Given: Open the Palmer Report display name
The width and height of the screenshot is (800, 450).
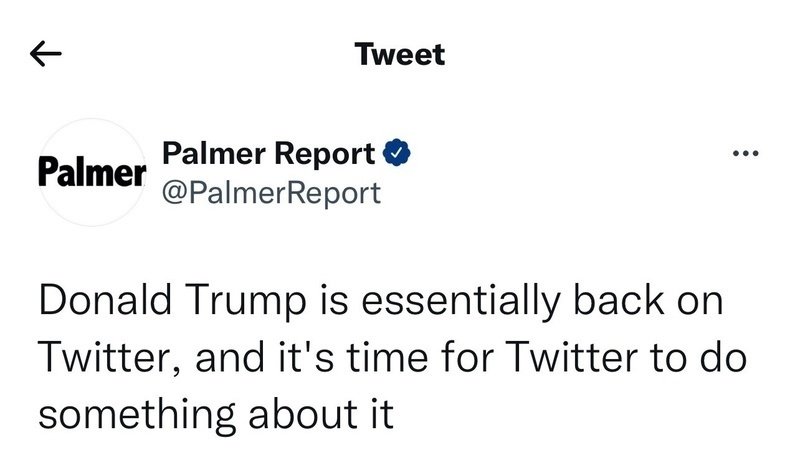Looking at the screenshot, I should tap(268, 153).
